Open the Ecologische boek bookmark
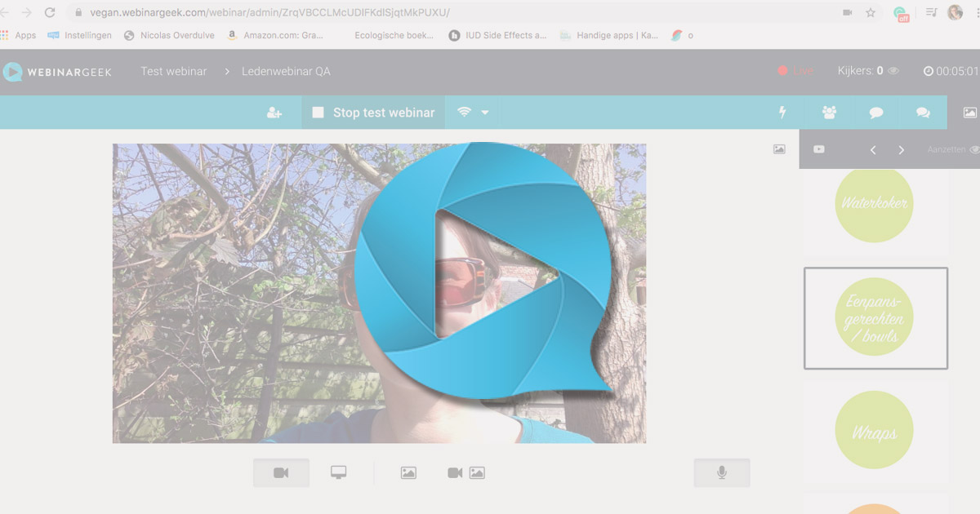The image size is (980, 514). 394,35
